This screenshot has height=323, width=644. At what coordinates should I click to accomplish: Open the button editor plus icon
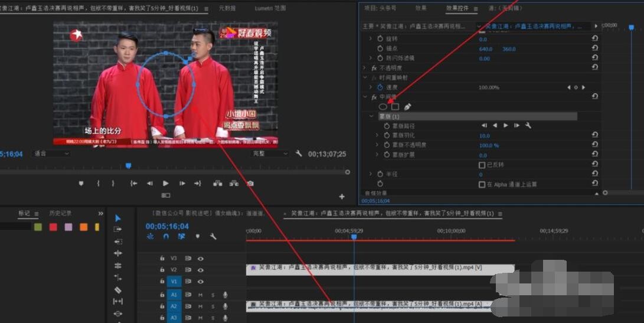tap(342, 197)
